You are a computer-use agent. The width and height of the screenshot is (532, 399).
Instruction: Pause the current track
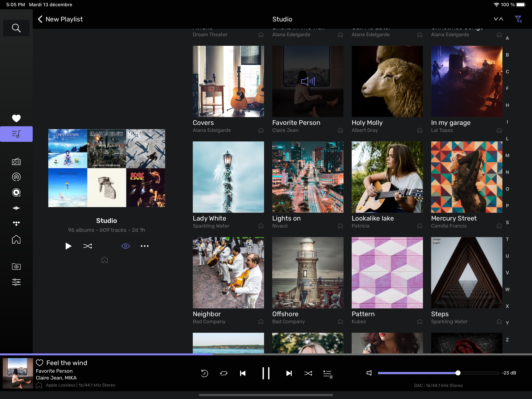tap(266, 373)
